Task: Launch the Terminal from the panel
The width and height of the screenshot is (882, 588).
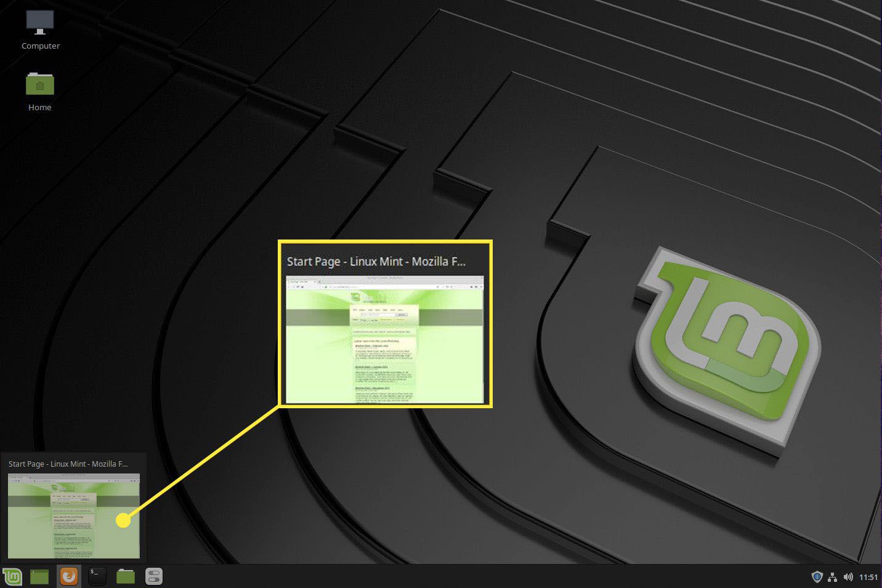Action: tap(97, 576)
